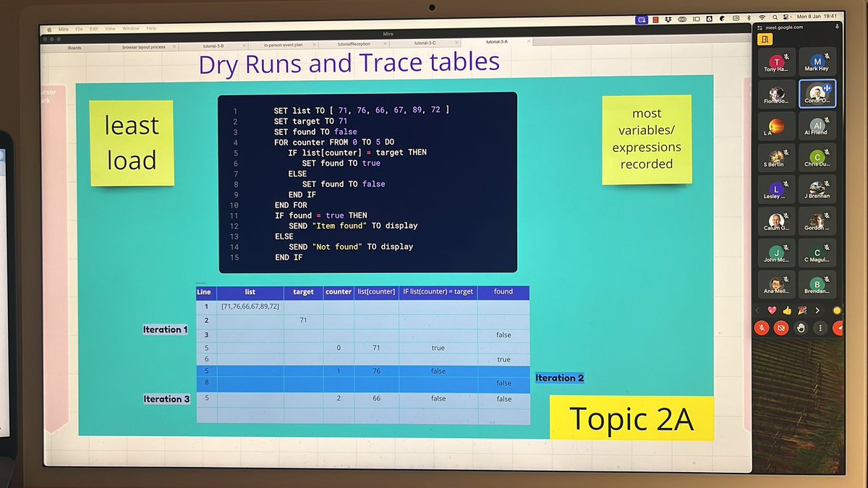This screenshot has width=868, height=488.
Task: Click the meet.google.com site settings icon
Action: click(x=759, y=27)
